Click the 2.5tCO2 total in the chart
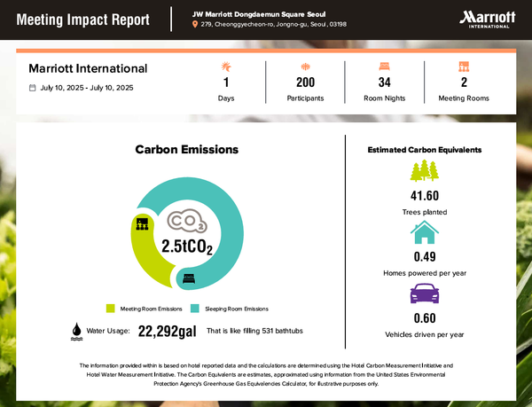Image resolution: width=532 pixels, height=407 pixels. click(187, 247)
